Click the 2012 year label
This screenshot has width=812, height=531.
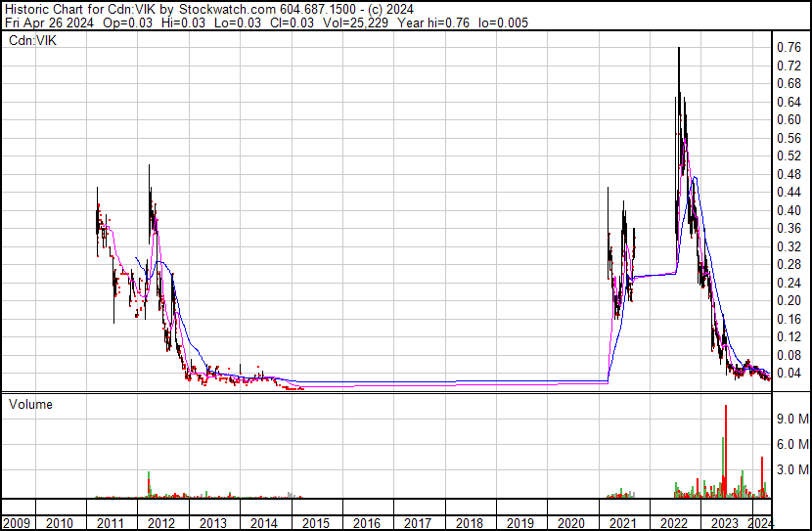point(161,522)
